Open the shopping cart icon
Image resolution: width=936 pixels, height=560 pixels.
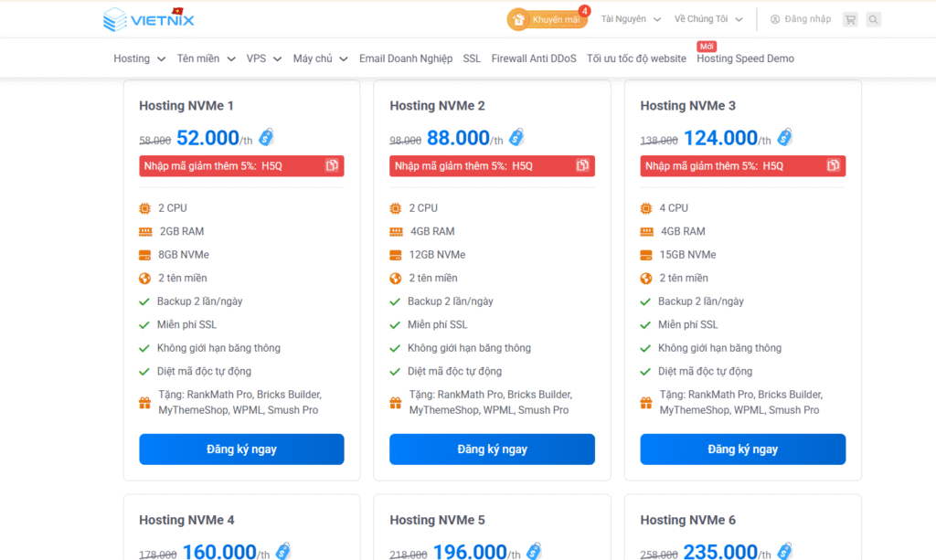tap(850, 19)
